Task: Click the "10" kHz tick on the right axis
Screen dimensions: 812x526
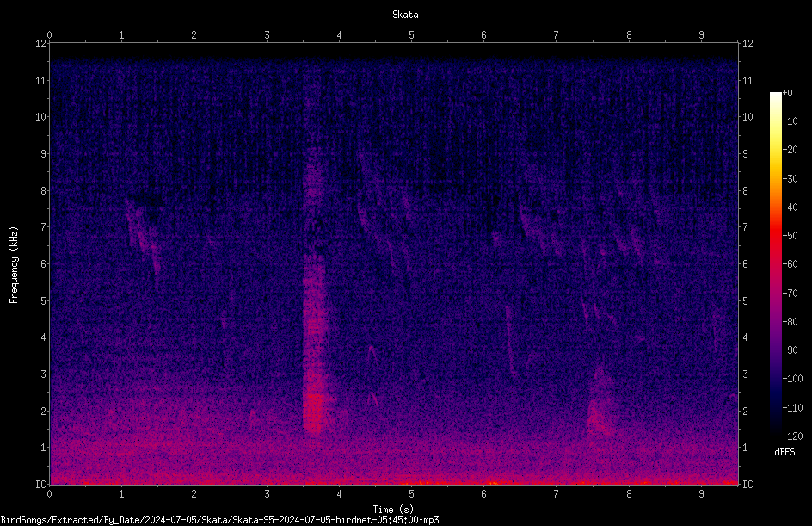Action: 747,117
